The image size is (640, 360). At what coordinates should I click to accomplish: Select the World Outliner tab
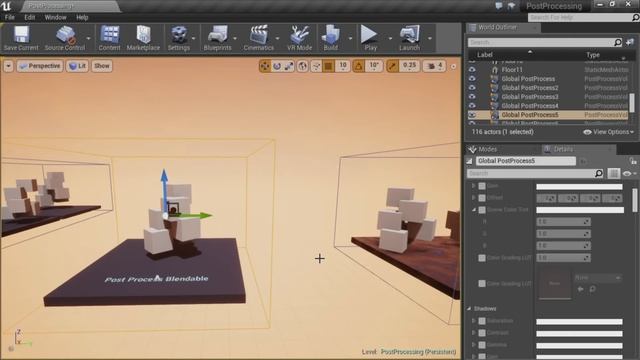(x=497, y=28)
